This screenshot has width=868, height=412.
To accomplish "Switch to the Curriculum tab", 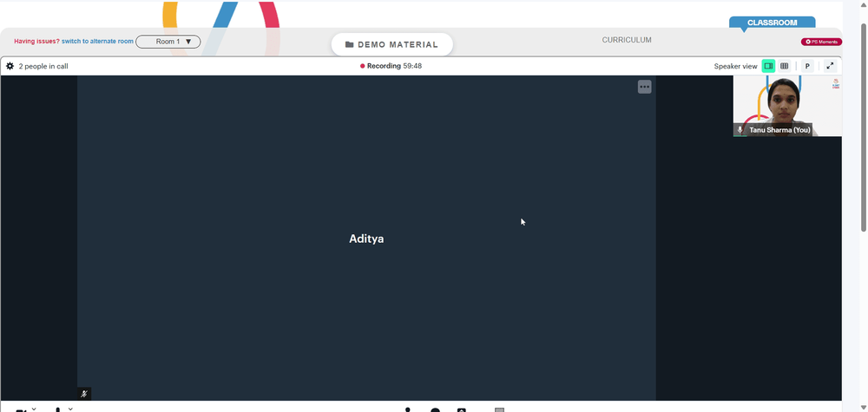I will pos(627,40).
